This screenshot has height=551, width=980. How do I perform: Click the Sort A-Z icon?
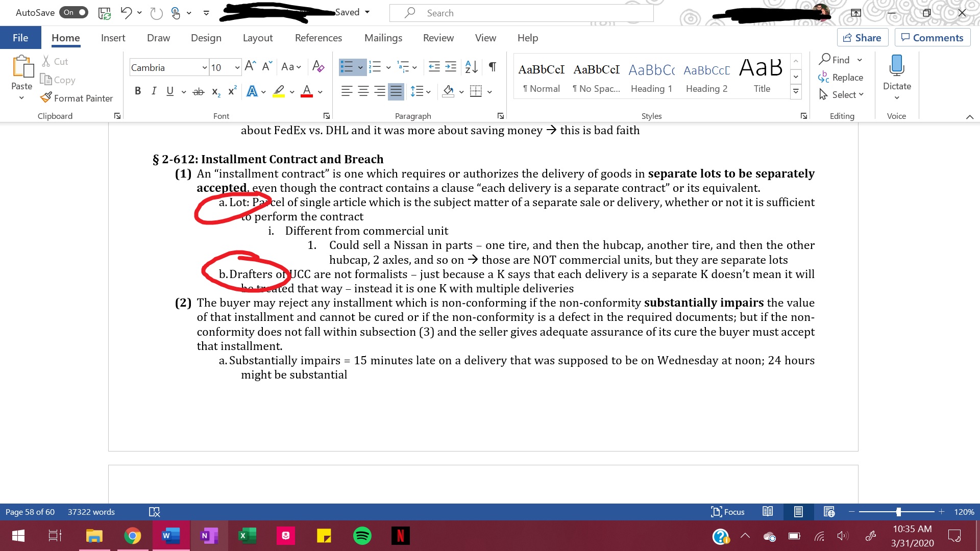(471, 67)
